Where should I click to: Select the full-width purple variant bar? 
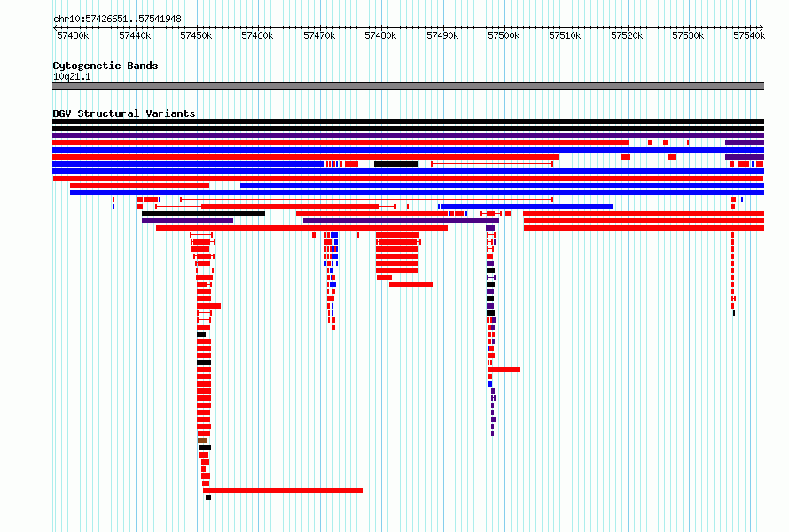[x=408, y=136]
